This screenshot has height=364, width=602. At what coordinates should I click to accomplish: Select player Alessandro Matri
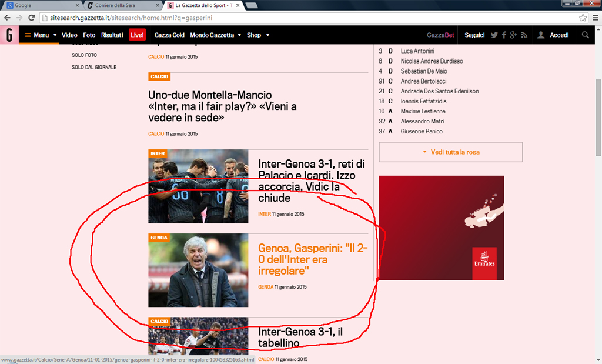coord(422,121)
